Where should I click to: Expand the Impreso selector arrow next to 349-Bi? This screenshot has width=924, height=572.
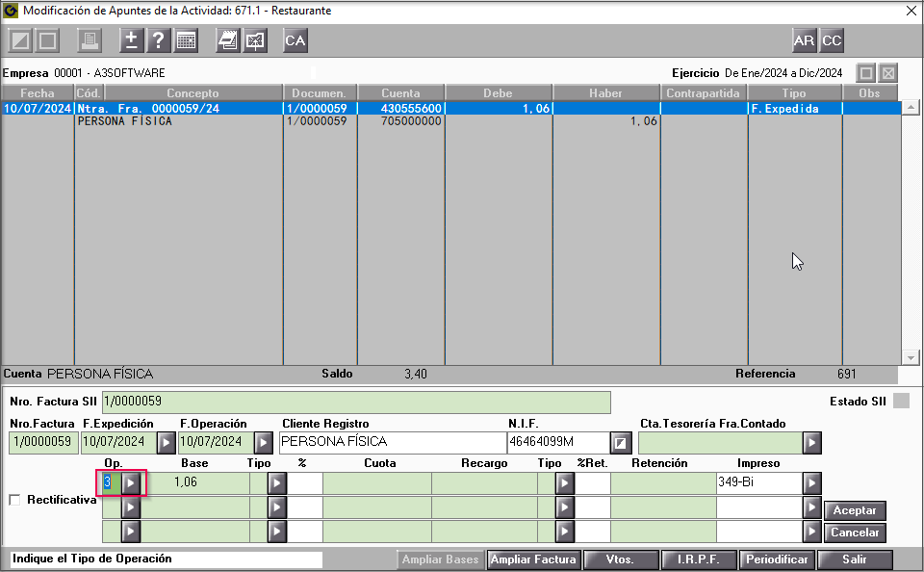coord(812,483)
